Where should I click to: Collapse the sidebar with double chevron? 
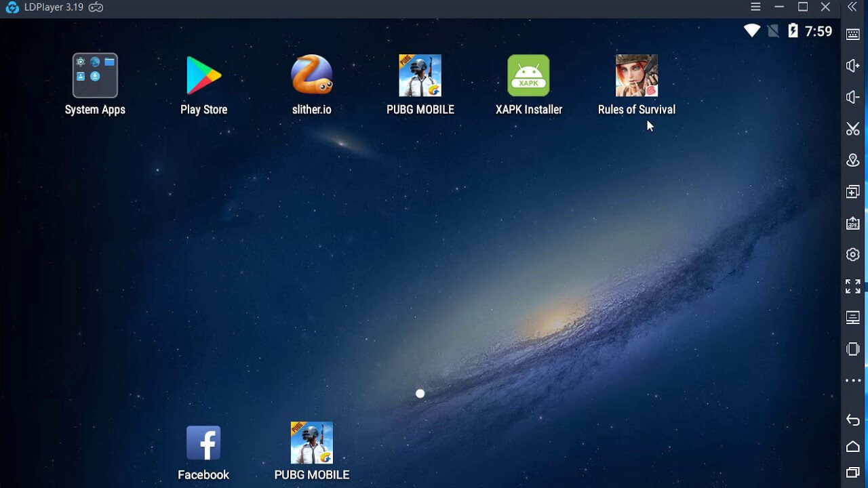[x=853, y=7]
